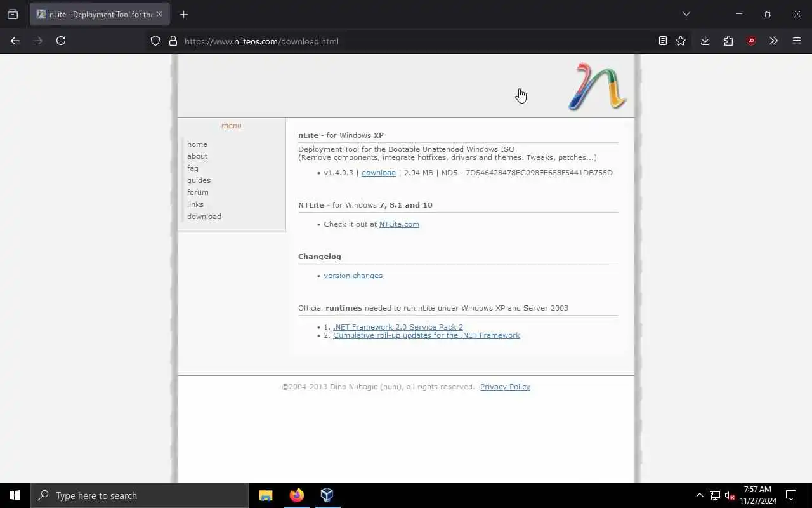
Task: Open the home menu item
Action: 197,144
